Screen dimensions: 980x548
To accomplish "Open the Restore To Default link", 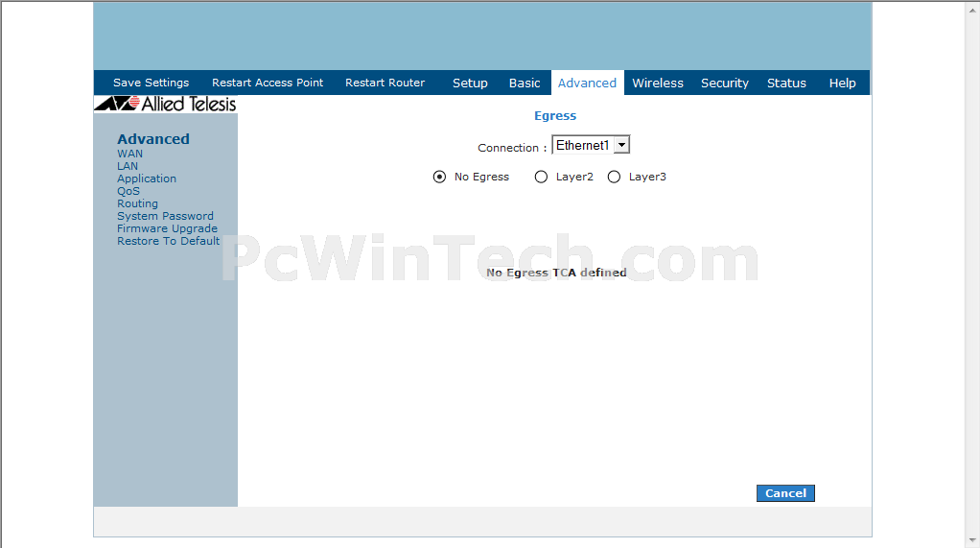I will [169, 241].
